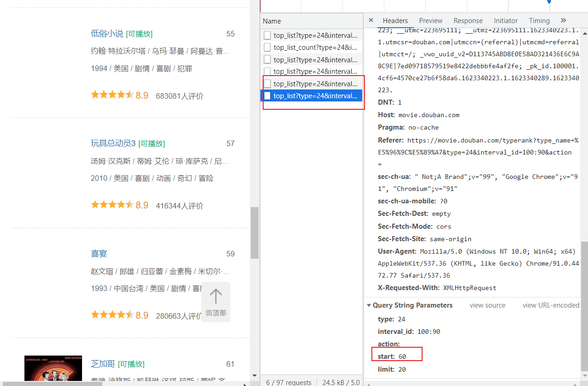Open the Timing tab

click(x=539, y=21)
